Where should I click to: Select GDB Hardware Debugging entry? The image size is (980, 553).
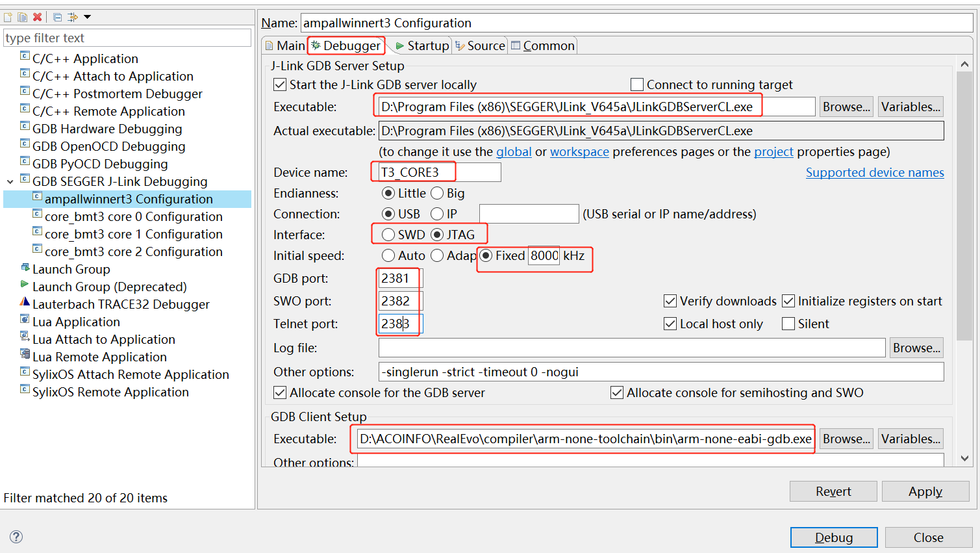(x=107, y=129)
